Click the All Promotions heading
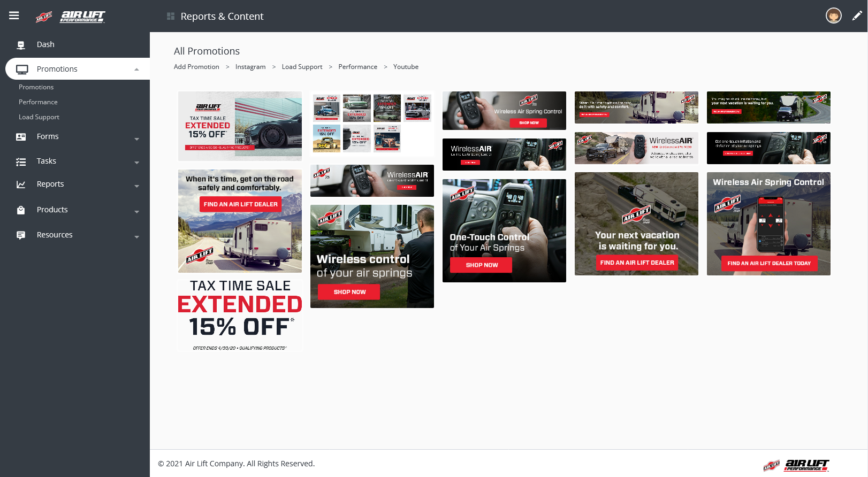The width and height of the screenshot is (868, 477). tap(207, 51)
